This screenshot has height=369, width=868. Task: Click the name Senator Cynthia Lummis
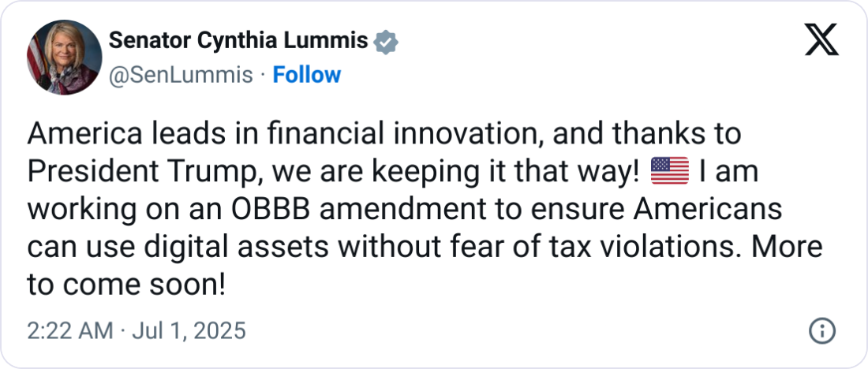point(238,41)
